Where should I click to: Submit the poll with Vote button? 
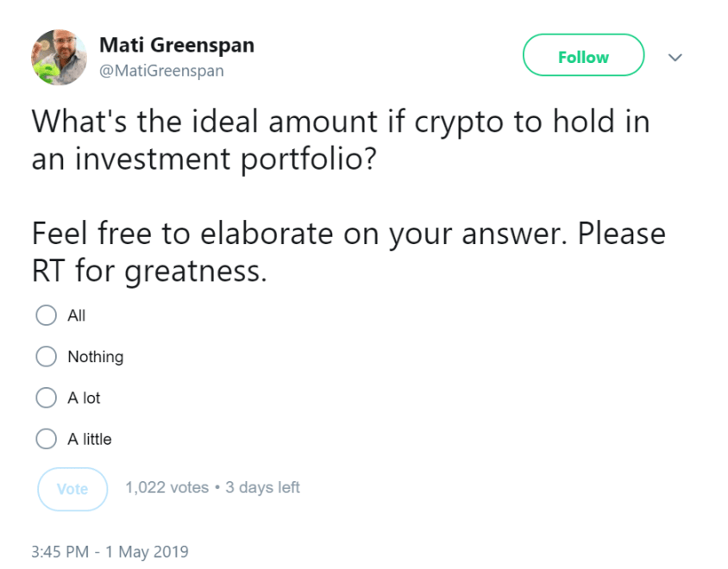(x=72, y=489)
